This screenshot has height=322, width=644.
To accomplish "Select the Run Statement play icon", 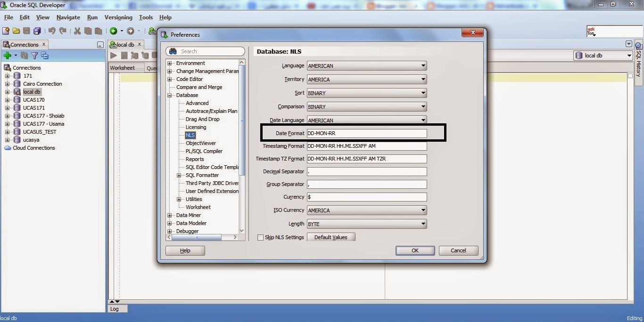I will tap(113, 55).
